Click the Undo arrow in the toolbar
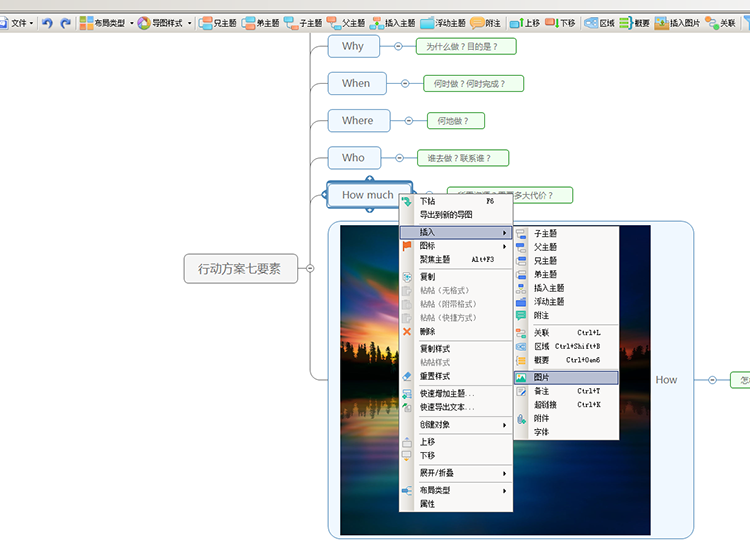Viewport: 750px width, 549px height. click(x=47, y=22)
